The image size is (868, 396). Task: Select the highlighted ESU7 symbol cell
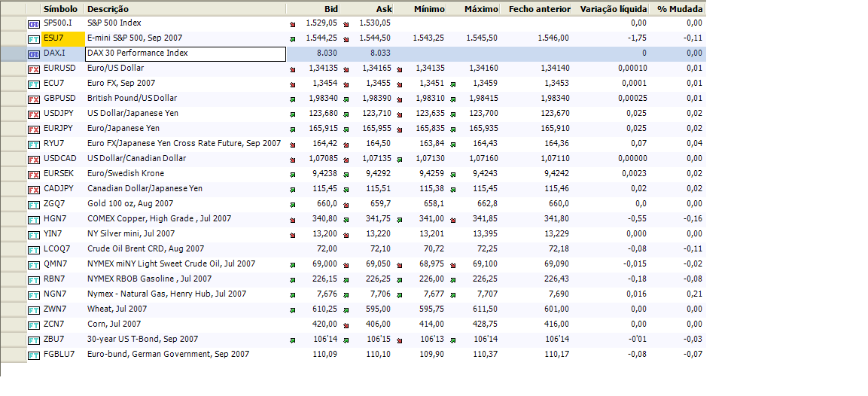tap(62, 38)
